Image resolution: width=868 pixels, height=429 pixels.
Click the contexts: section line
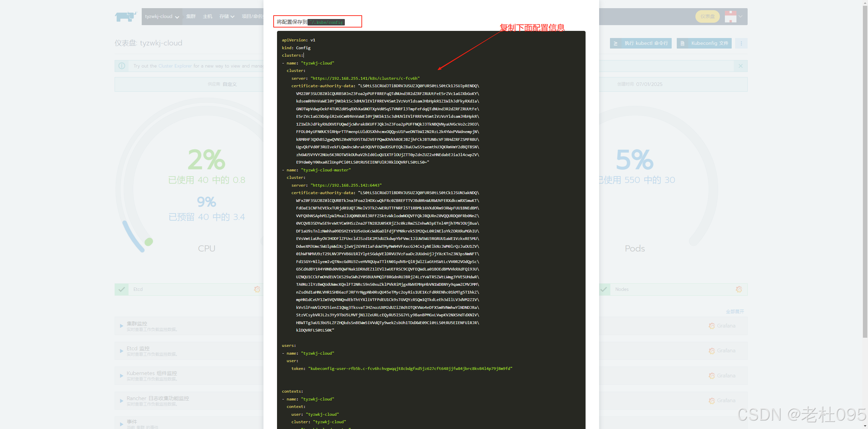[292, 391]
